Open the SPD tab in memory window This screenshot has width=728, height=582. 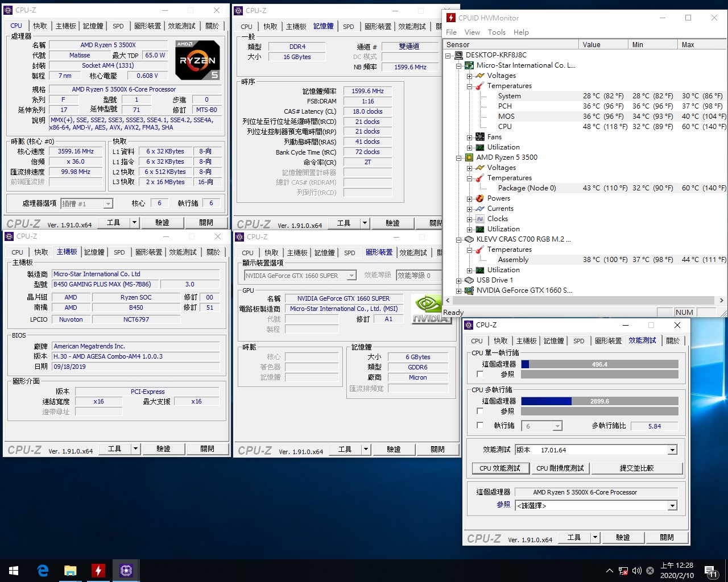pos(349,27)
